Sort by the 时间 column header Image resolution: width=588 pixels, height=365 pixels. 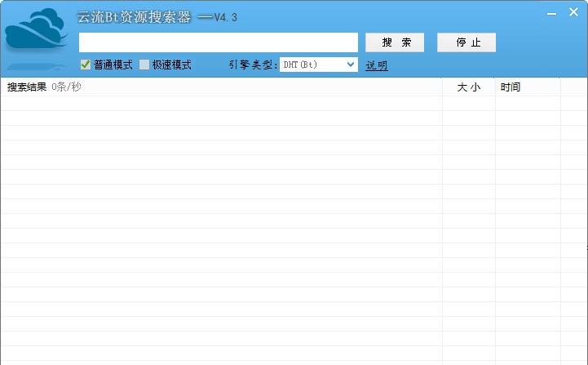tap(528, 87)
